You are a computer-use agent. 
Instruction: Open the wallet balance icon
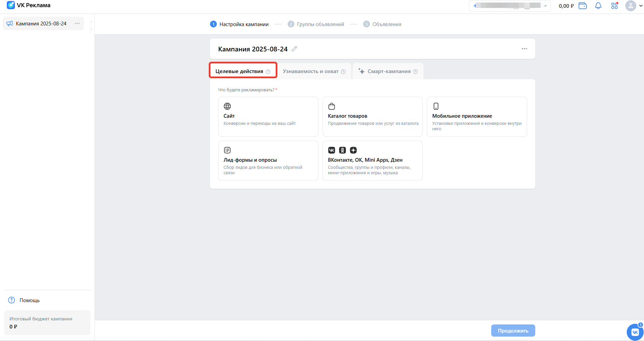[x=583, y=6]
